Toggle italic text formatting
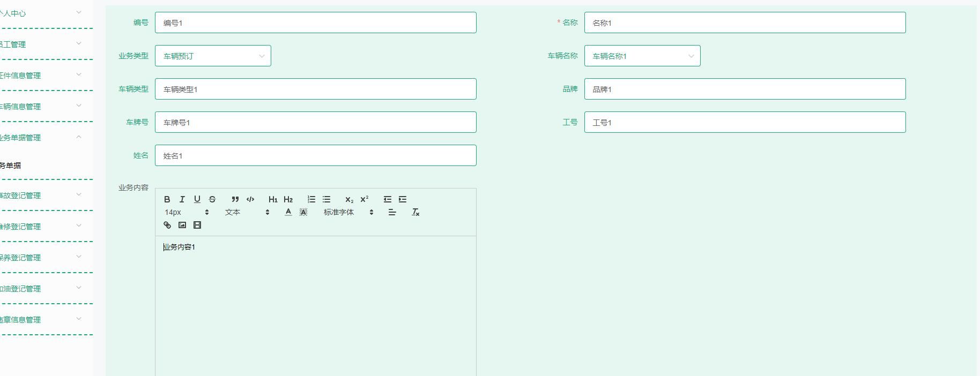Viewport: 980px width, 376px height. coord(182,199)
